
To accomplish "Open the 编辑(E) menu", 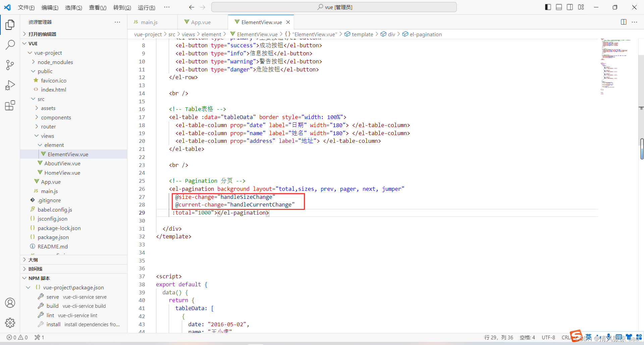I will (x=50, y=7).
